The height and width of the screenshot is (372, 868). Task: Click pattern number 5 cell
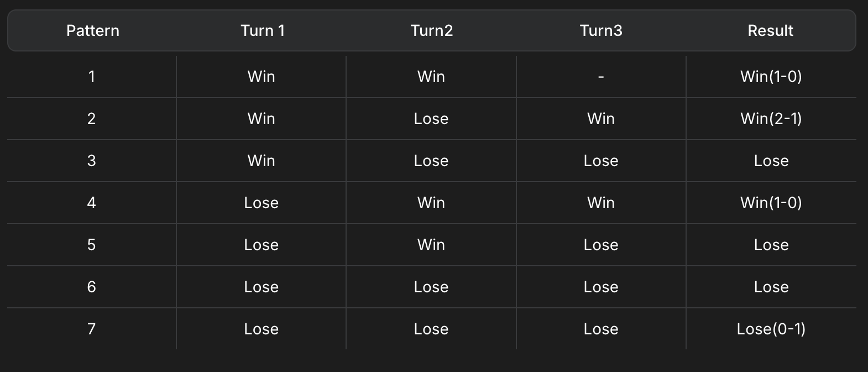click(x=92, y=245)
